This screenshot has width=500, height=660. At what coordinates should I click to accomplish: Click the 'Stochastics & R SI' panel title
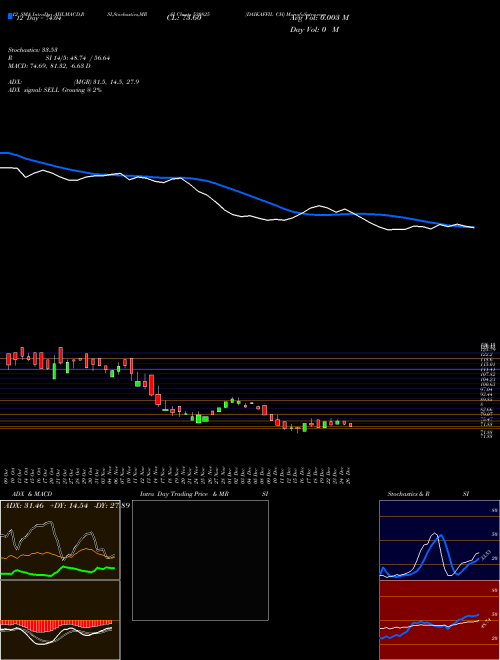click(x=428, y=494)
